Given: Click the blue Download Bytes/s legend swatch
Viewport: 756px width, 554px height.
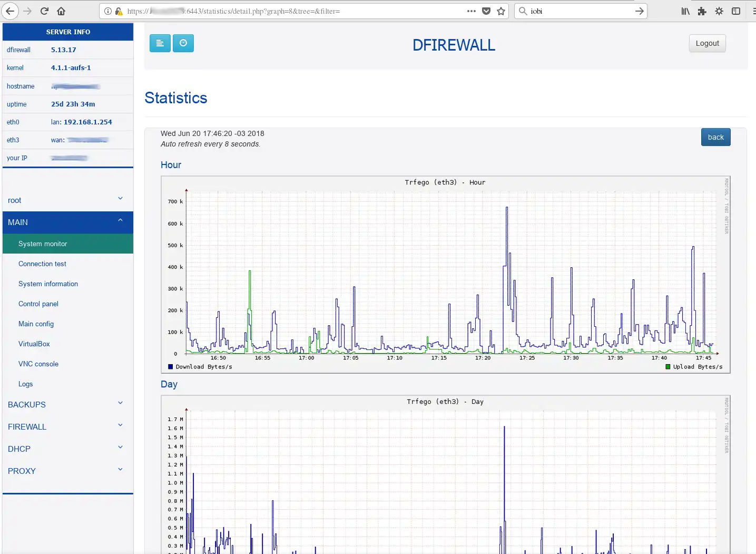Looking at the screenshot, I should (x=170, y=367).
